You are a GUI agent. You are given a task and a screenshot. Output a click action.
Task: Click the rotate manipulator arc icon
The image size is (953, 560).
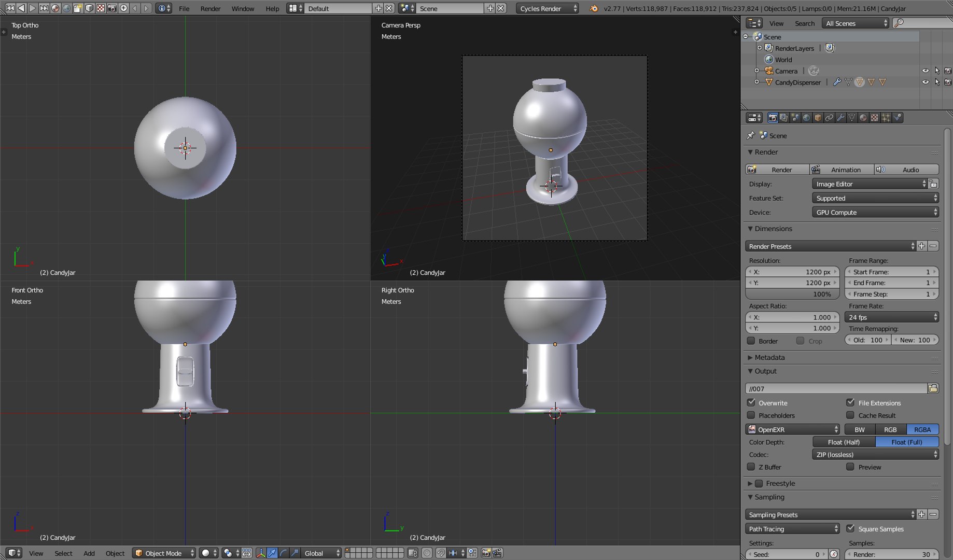click(x=284, y=553)
